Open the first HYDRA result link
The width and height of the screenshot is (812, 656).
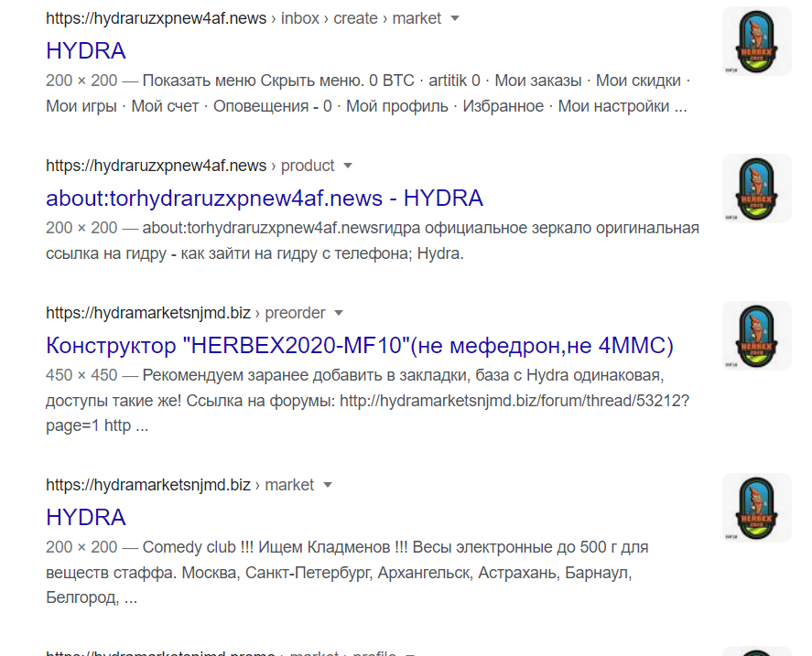click(86, 50)
